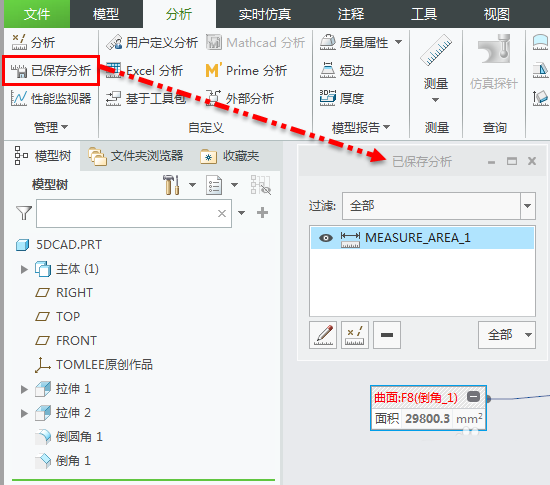The image size is (550, 485).
Task: Open tree settings hammer dropdown arrow
Action: (192, 185)
